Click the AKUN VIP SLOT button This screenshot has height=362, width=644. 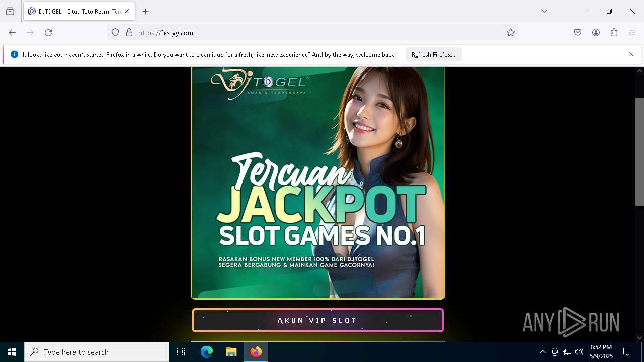point(318,320)
